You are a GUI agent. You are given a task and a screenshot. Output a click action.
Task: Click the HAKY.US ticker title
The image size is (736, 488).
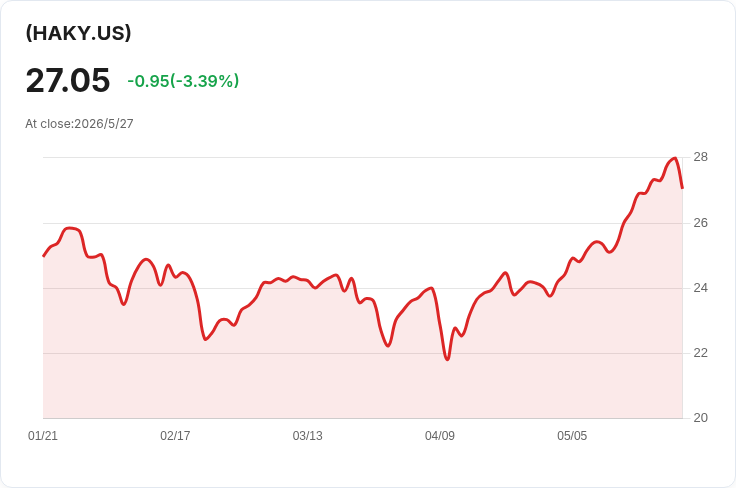click(78, 33)
